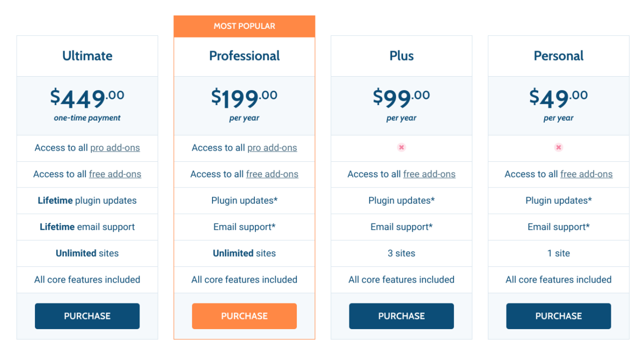
Task: Purchase the Ultimate plan
Action: point(87,316)
